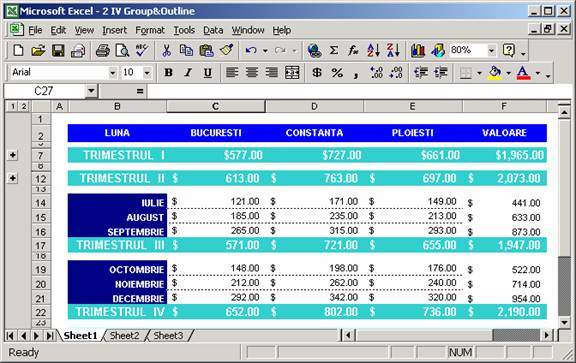
Task: Open the 80% zoom dropdown
Action: (491, 50)
